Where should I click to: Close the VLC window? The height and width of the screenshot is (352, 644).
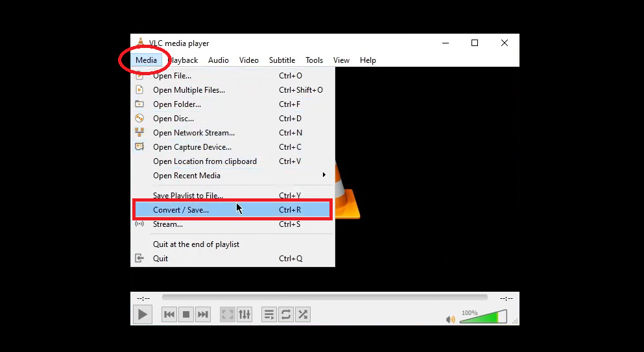505,43
